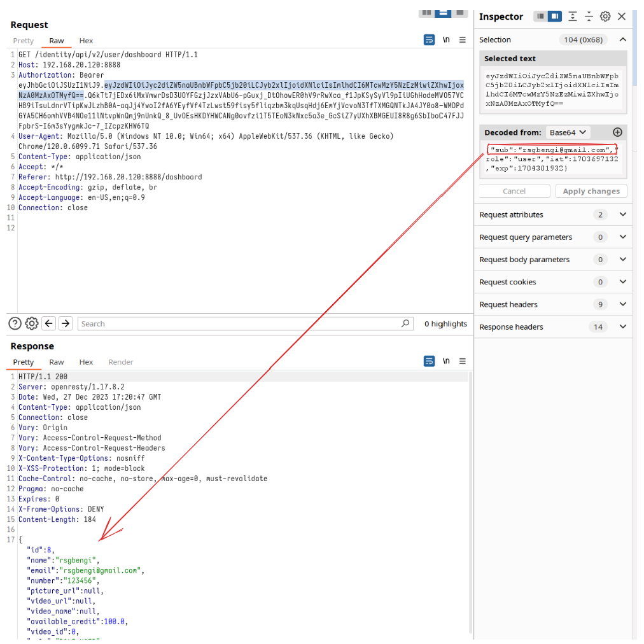Open search help question mark icon

click(x=15, y=324)
